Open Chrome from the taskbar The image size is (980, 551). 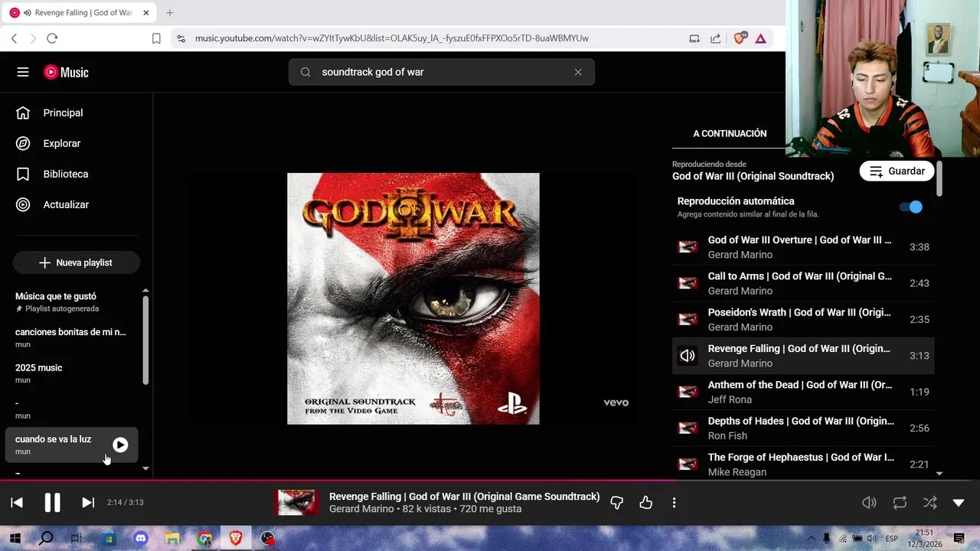(204, 539)
